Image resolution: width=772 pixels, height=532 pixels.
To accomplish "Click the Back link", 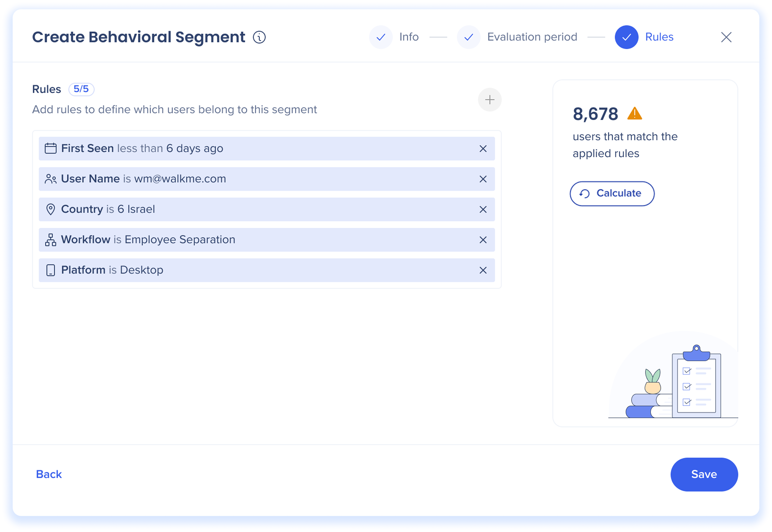I will click(x=49, y=474).
